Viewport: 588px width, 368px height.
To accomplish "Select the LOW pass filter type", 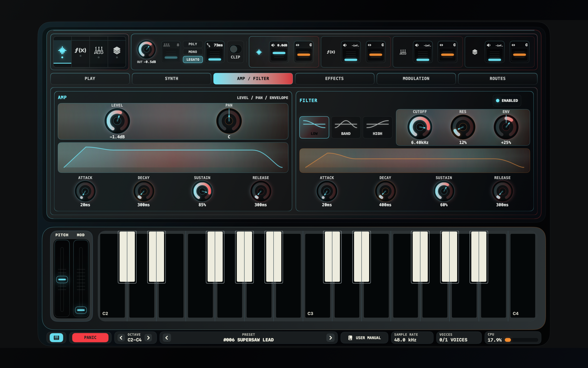I will click(x=314, y=127).
